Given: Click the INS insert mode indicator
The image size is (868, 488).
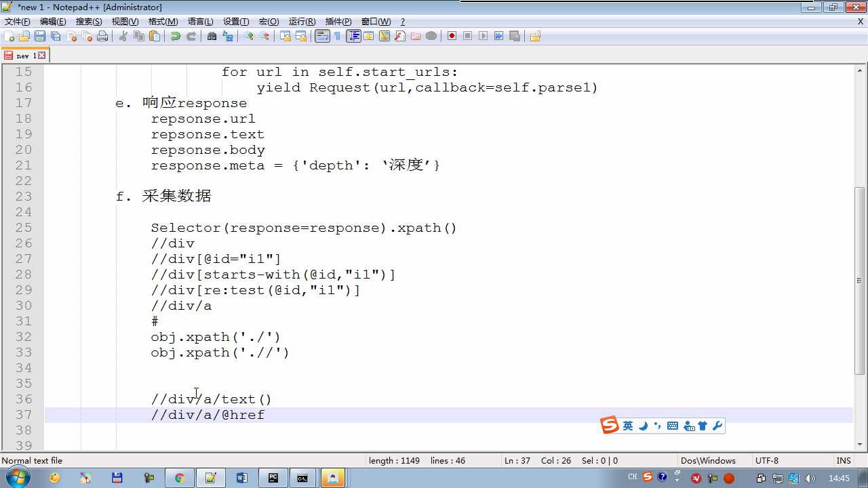Looking at the screenshot, I should [844, 461].
